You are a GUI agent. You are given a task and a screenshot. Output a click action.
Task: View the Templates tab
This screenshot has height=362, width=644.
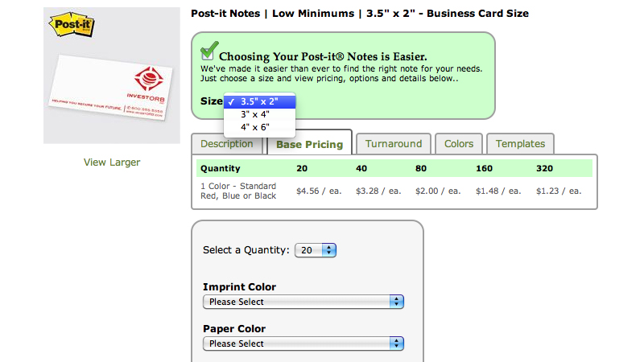[520, 144]
